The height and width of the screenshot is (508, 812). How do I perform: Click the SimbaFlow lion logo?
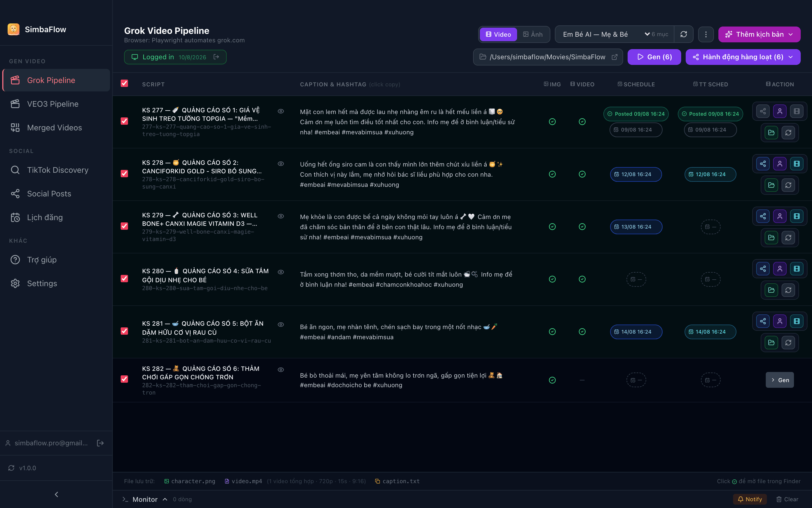tap(14, 29)
